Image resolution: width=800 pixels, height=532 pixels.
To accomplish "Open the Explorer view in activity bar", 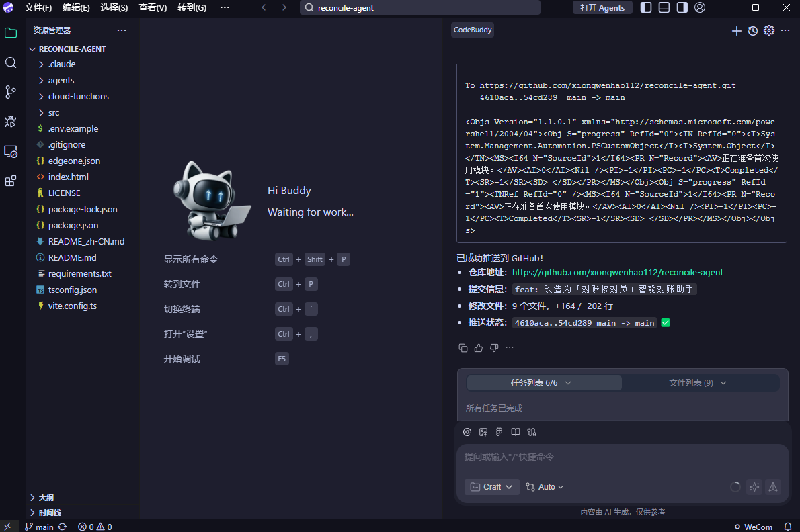I will [x=11, y=33].
